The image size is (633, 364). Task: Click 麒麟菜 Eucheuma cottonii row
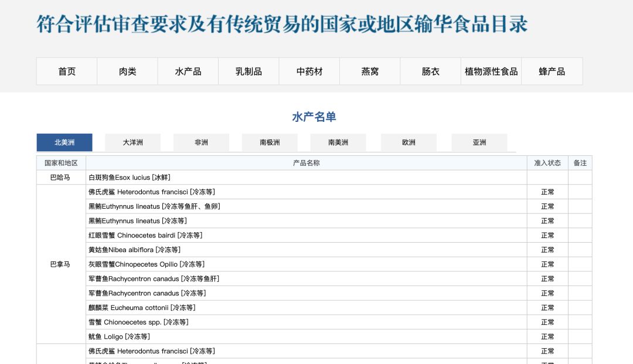tap(307, 308)
